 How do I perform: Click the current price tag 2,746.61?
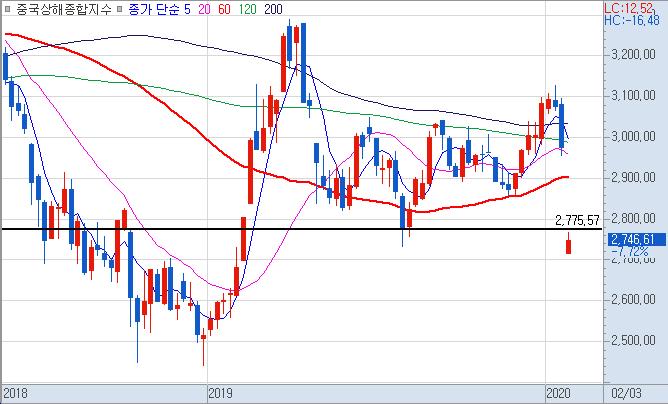coord(636,239)
